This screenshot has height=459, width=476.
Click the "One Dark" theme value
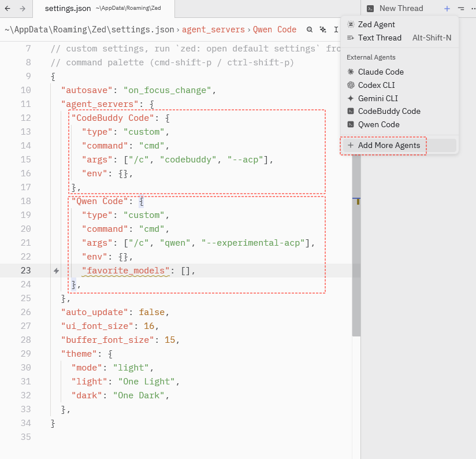click(139, 395)
